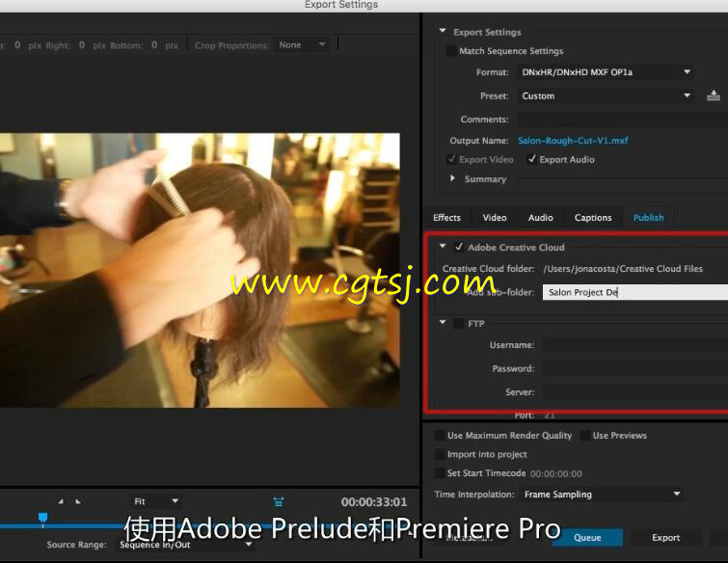This screenshot has width=728, height=563.
Task: Click the FTP Server field
Action: [635, 392]
